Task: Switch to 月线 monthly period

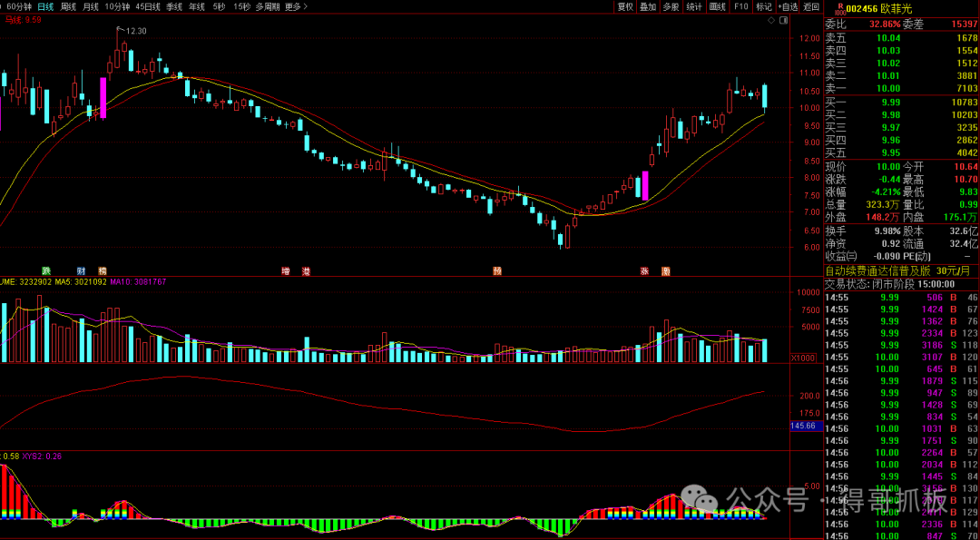Action: click(91, 7)
